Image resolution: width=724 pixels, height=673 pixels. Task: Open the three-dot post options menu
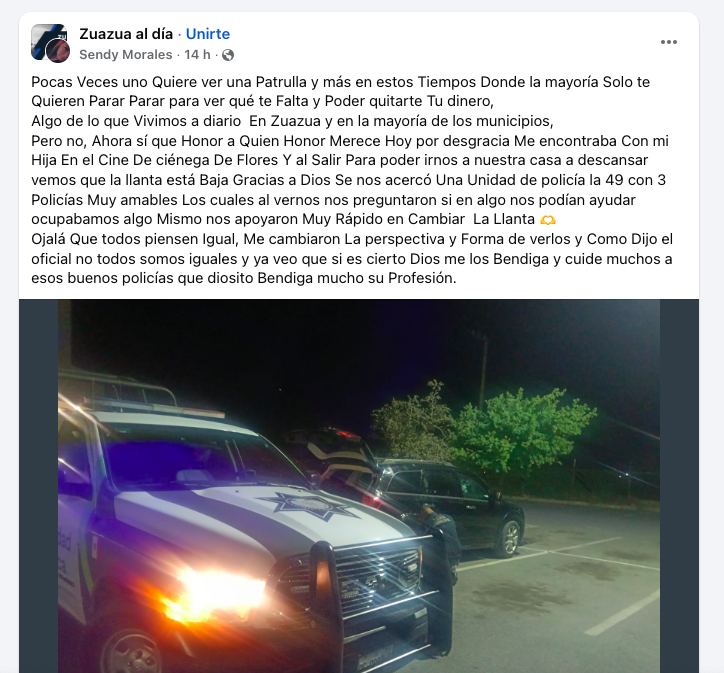pos(668,42)
